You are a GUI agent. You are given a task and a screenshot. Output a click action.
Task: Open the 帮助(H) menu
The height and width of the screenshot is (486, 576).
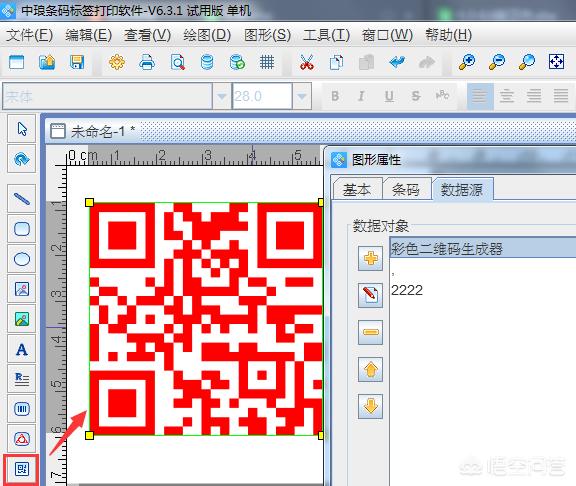tap(449, 35)
